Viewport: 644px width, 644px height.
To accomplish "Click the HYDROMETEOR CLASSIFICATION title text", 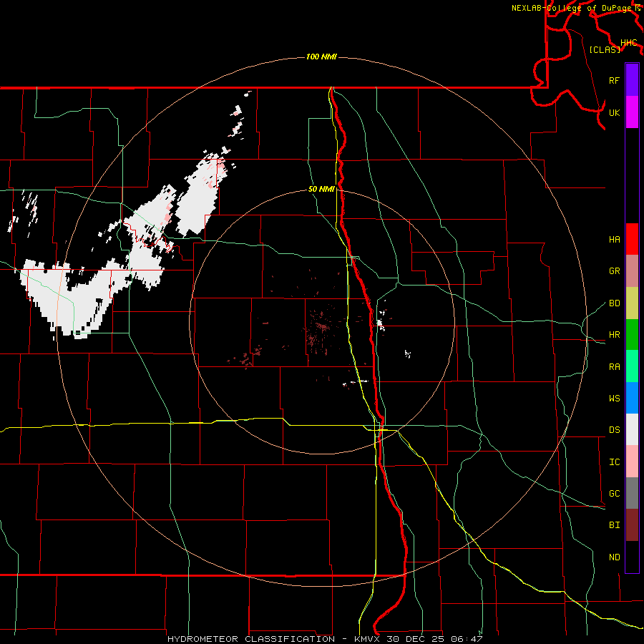I will (x=251, y=639).
